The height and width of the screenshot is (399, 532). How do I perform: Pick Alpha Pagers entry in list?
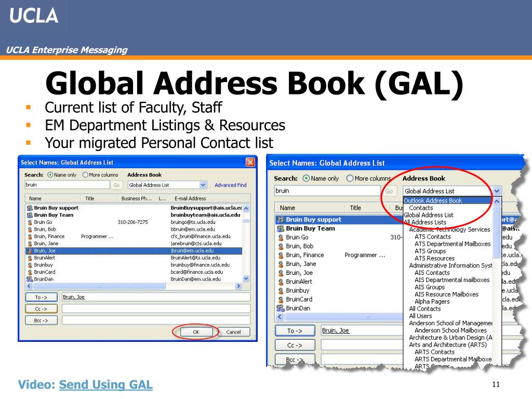pos(432,302)
